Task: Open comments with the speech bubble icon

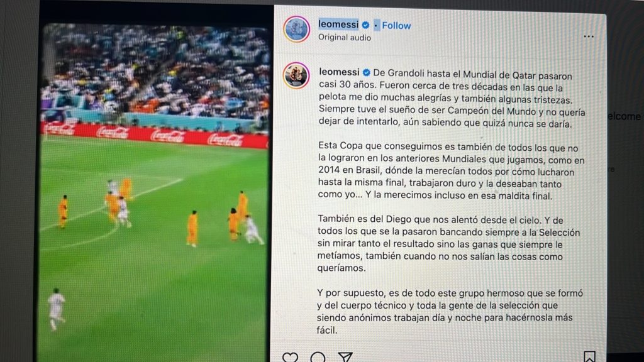Action: tap(318, 357)
